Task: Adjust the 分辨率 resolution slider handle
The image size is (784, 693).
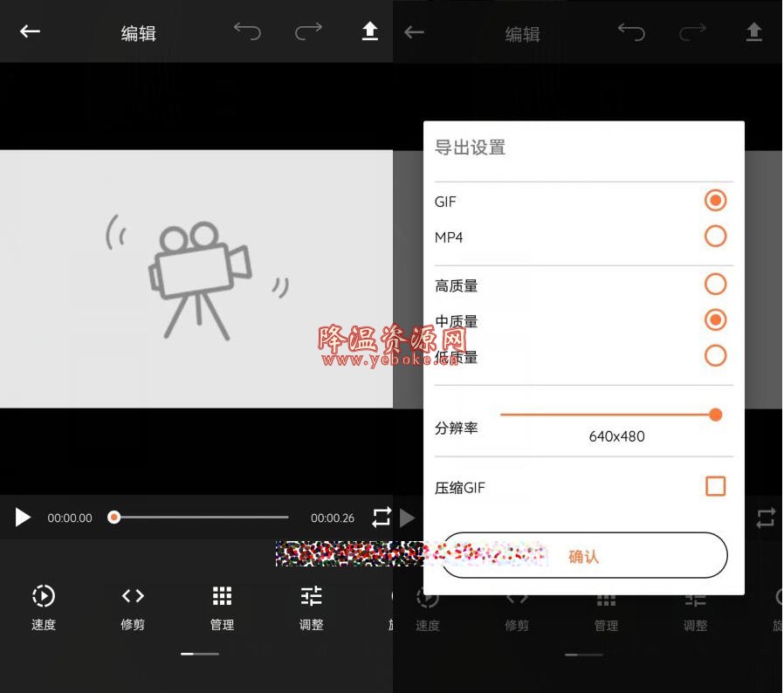Action: tap(716, 415)
